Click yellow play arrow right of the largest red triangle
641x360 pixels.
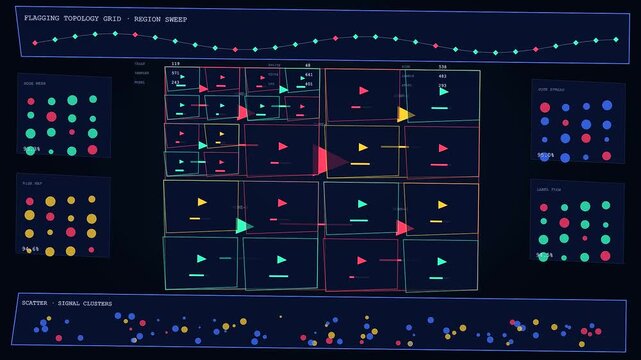coord(363,147)
